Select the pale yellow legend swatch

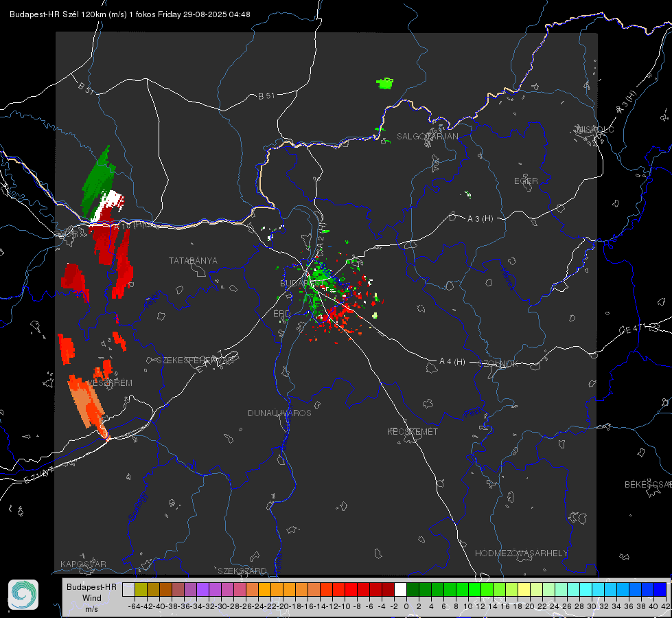click(x=524, y=589)
